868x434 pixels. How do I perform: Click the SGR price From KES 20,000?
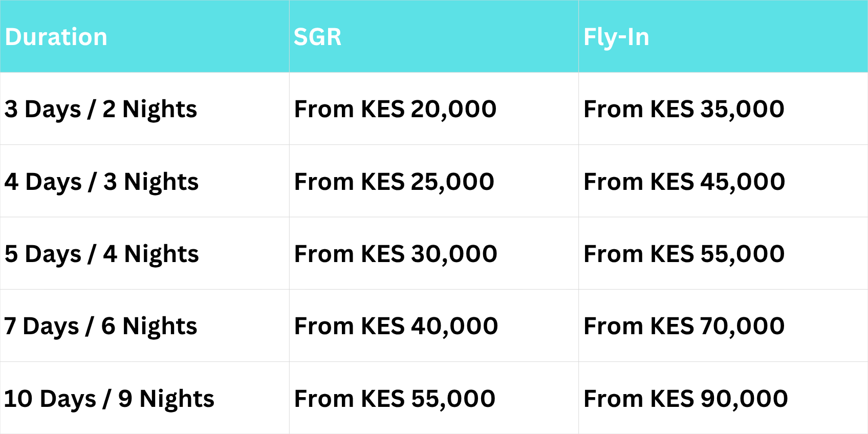pos(395,109)
